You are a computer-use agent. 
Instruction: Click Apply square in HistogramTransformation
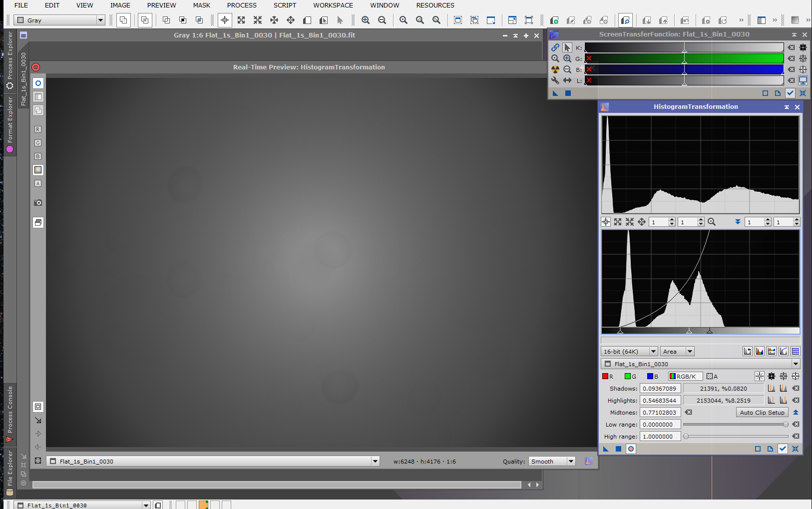click(618, 449)
